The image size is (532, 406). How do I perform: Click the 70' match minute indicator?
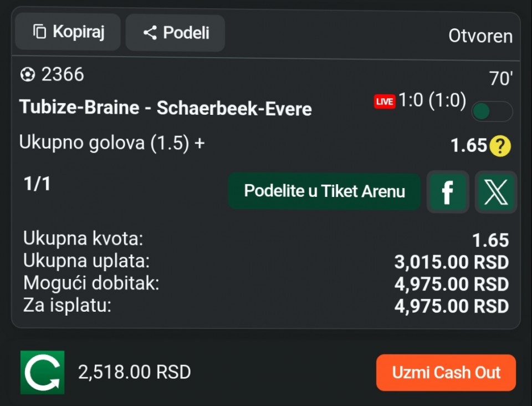coord(500,79)
